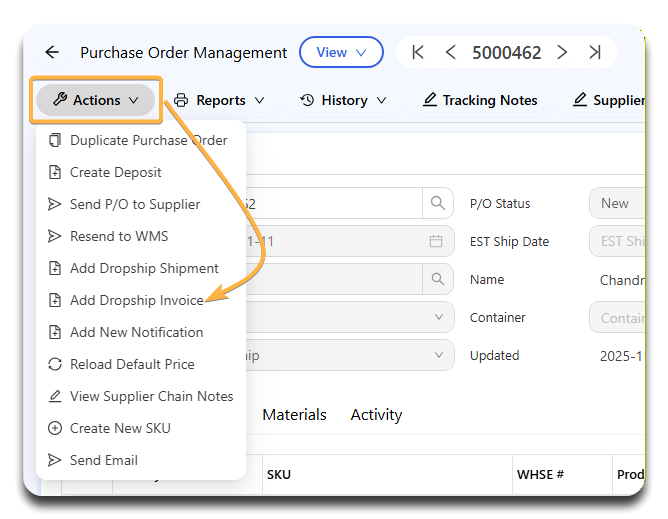Click the search magnifier beside P/O Status

[437, 203]
